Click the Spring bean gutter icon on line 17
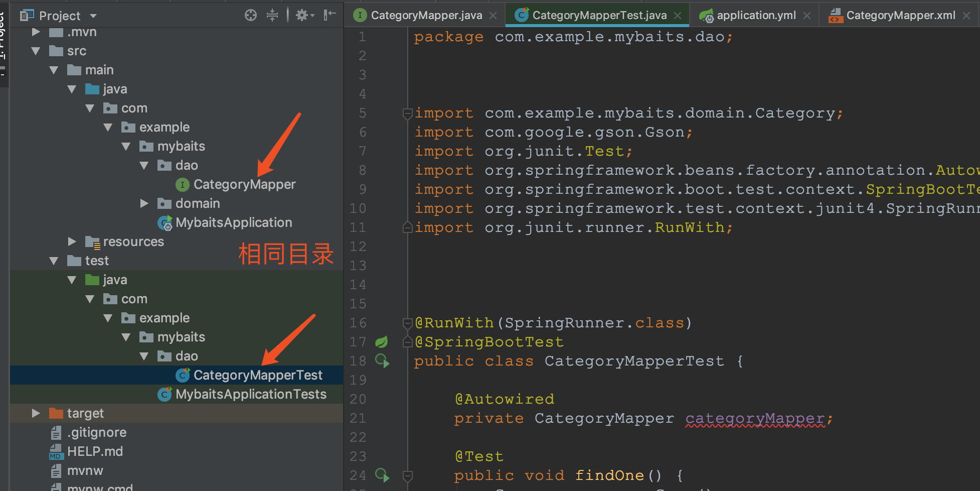Viewport: 980px width, 491px height. click(x=382, y=342)
